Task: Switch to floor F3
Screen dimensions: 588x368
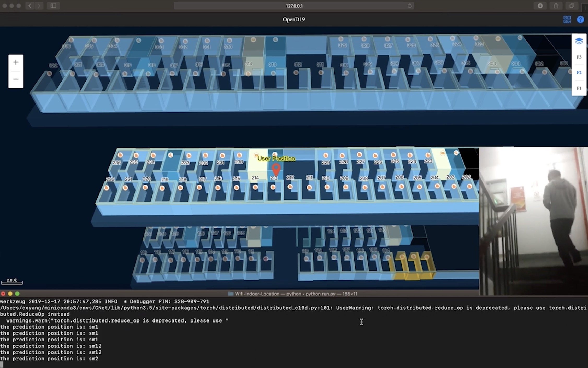Action: 579,57
